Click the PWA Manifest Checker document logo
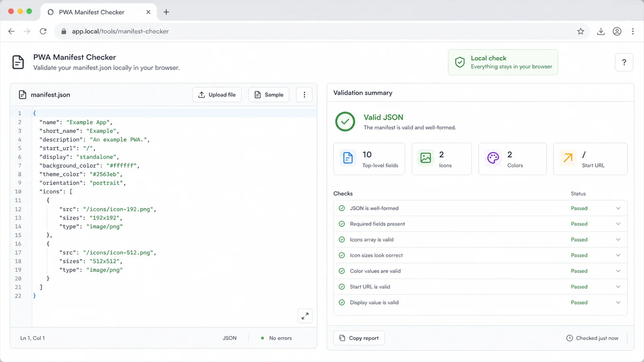The width and height of the screenshot is (644, 362). 18,62
